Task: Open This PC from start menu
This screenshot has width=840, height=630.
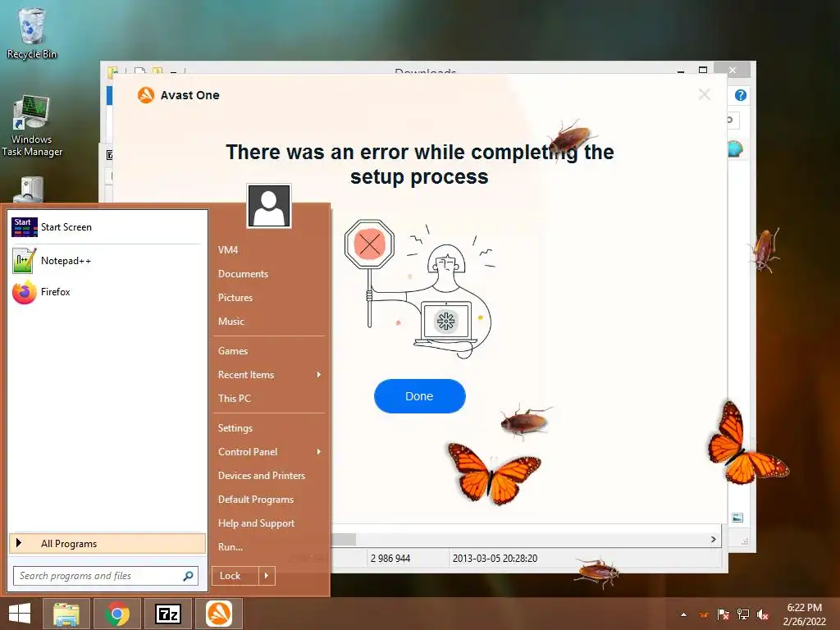Action: click(234, 398)
